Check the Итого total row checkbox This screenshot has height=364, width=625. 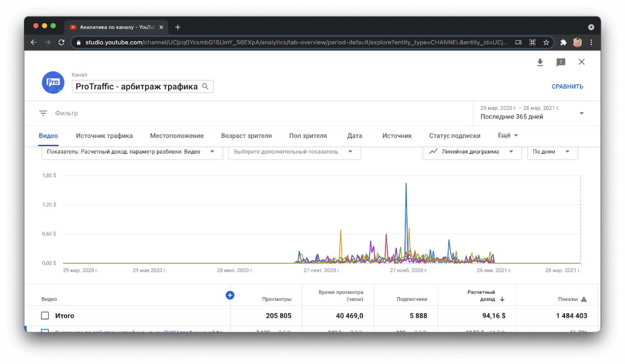(x=45, y=316)
